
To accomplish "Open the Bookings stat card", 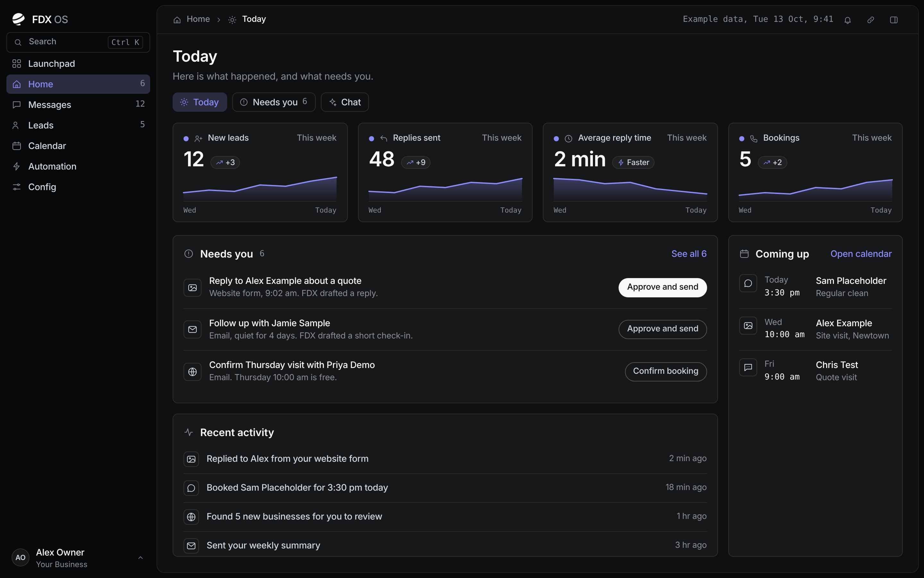I will [815, 172].
